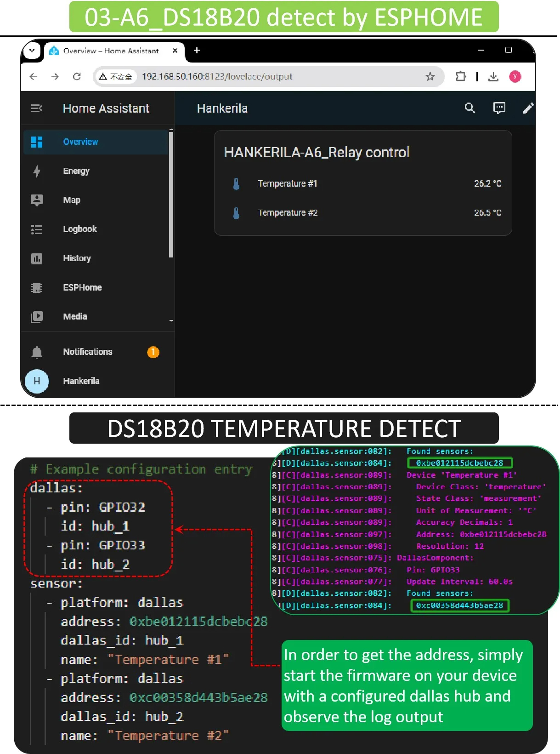The height and width of the screenshot is (754, 560).
Task: Click the Temperature #2 thermometer icon
Action: pos(236,213)
